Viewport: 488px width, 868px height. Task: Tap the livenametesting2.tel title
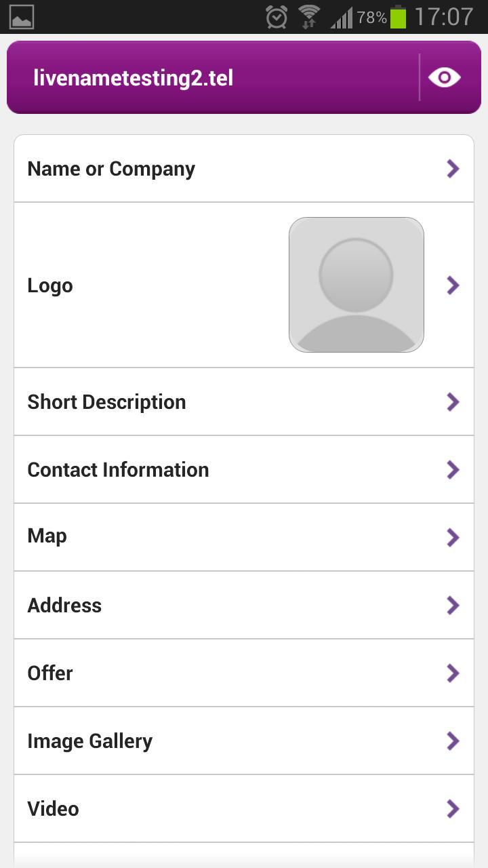[134, 78]
